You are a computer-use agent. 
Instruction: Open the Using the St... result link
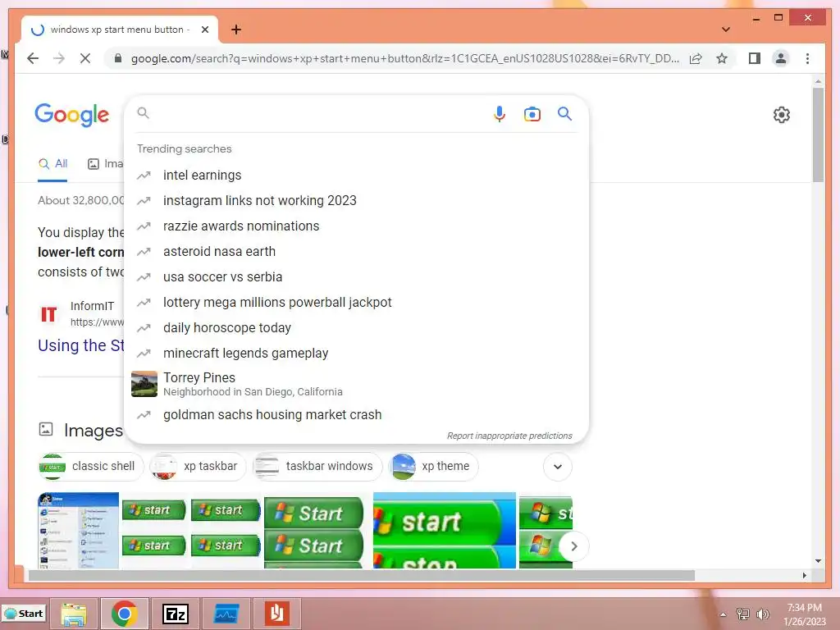(x=81, y=345)
